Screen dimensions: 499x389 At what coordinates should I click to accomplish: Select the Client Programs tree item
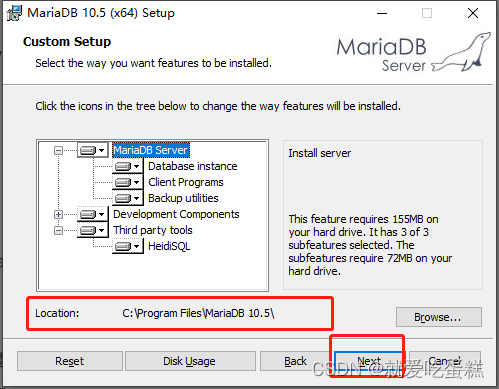(186, 182)
